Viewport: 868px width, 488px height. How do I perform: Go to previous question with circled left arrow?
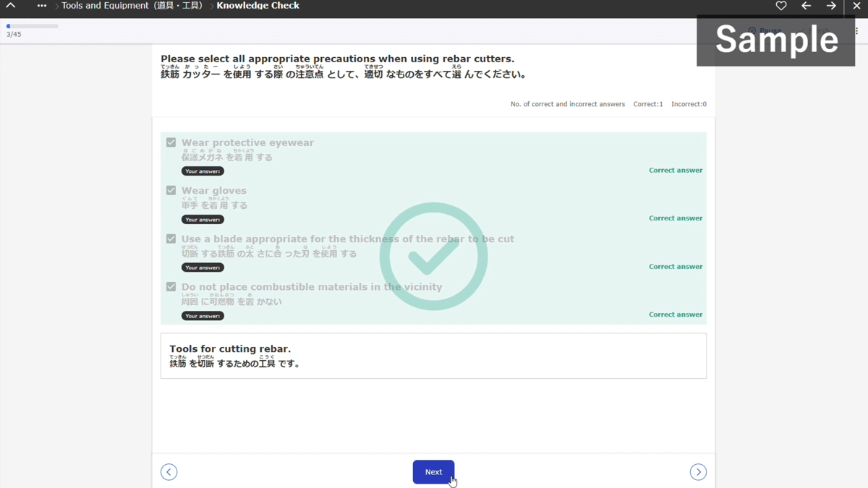pos(169,472)
